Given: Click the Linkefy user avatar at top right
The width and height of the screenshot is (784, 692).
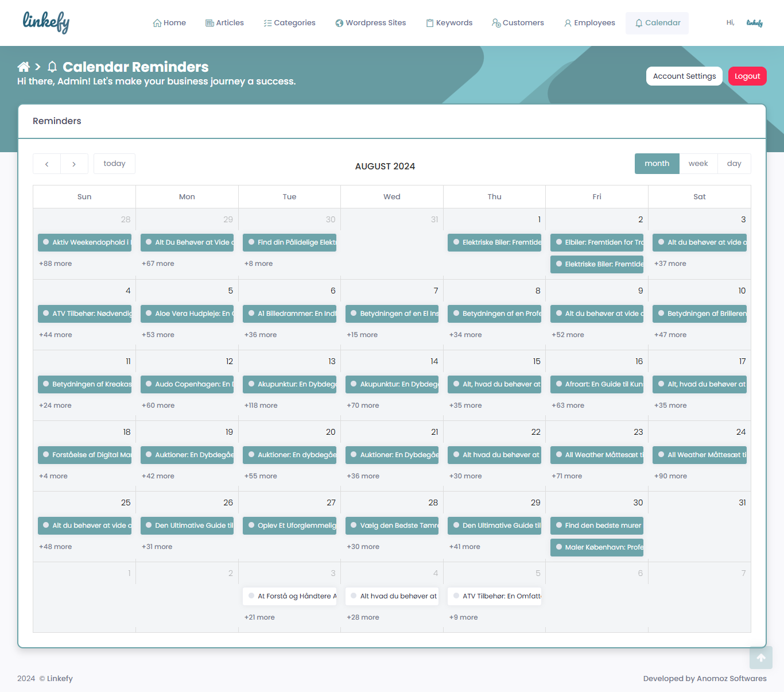Looking at the screenshot, I should click(754, 23).
